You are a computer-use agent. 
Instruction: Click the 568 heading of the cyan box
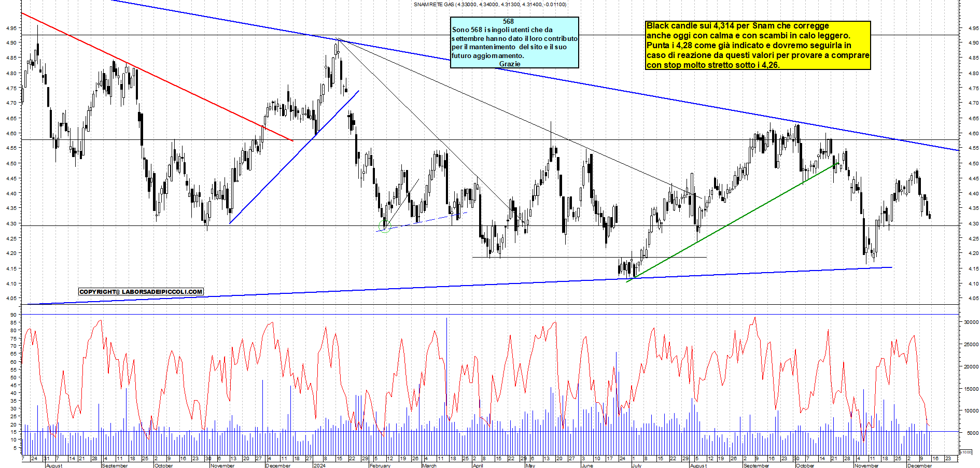(508, 21)
